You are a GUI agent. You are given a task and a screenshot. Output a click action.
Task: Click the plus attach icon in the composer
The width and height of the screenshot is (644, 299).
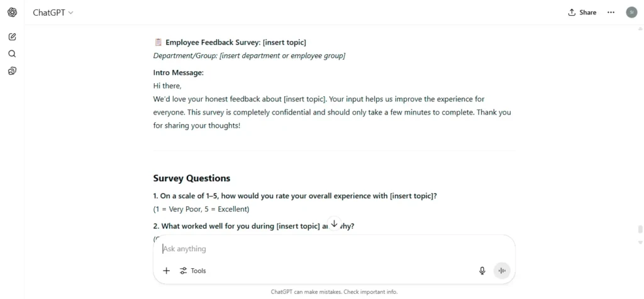point(166,271)
